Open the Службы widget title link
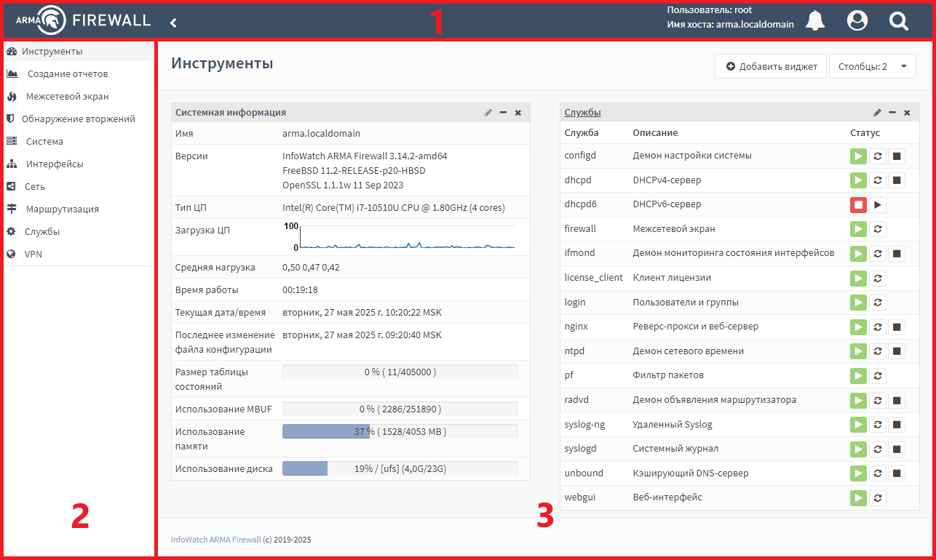 583,113
